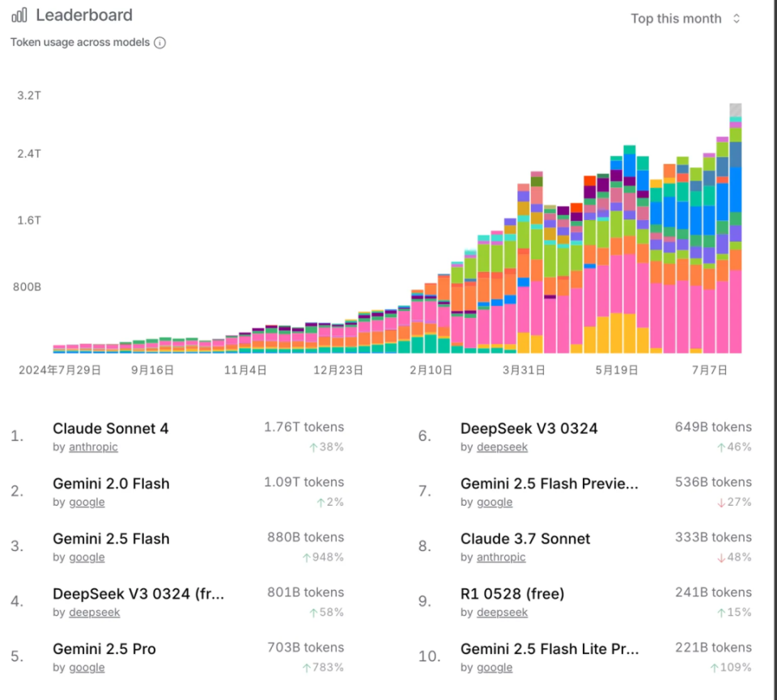Click the 2024年7月29日 axis label

[59, 370]
